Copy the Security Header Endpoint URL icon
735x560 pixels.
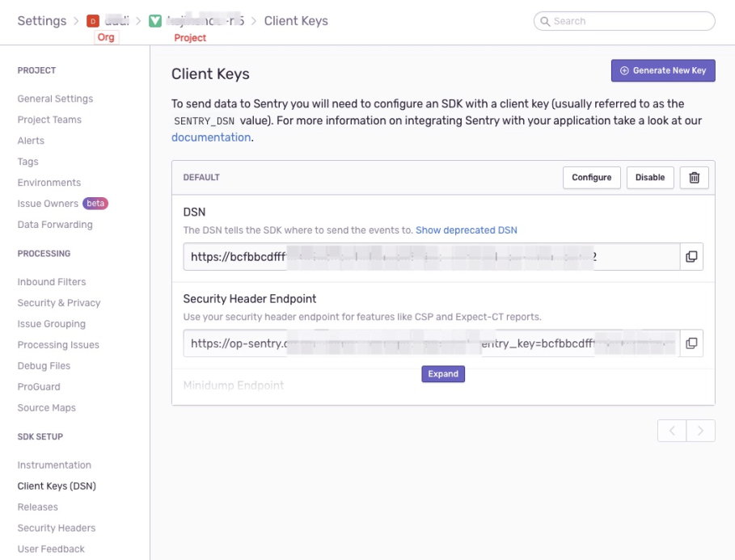691,343
